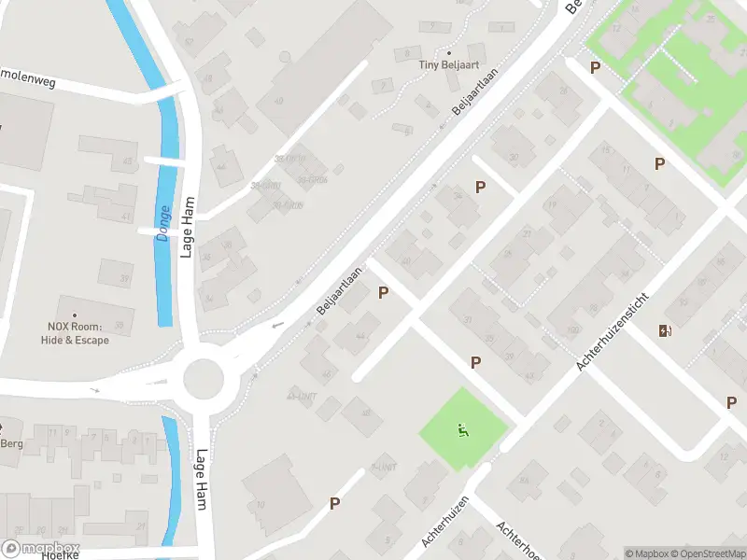Viewport: 747px width, 560px height.
Task: Click the Donge river label
Action: [x=162, y=223]
